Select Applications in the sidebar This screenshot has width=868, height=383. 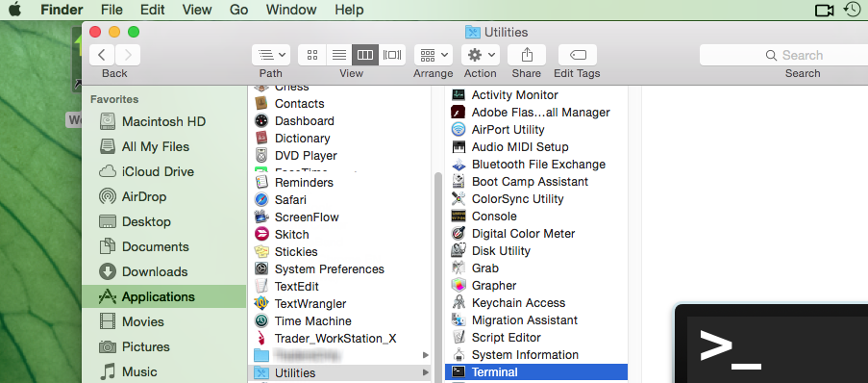[163, 296]
